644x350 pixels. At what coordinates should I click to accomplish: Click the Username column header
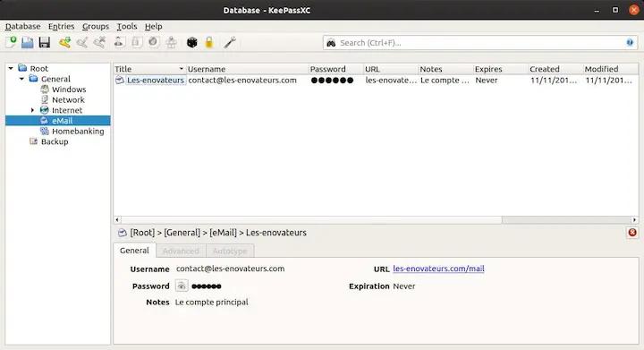[247, 69]
